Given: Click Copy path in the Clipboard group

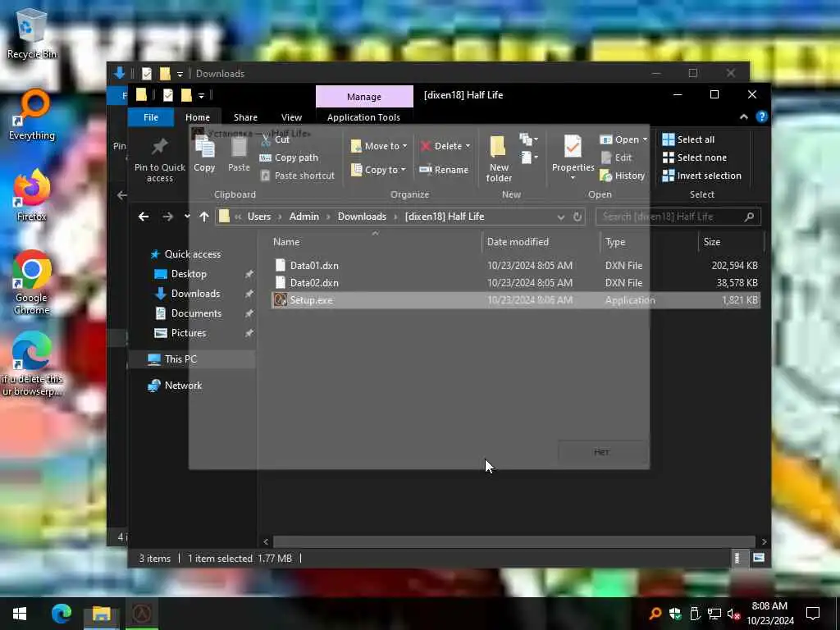Looking at the screenshot, I should [289, 157].
